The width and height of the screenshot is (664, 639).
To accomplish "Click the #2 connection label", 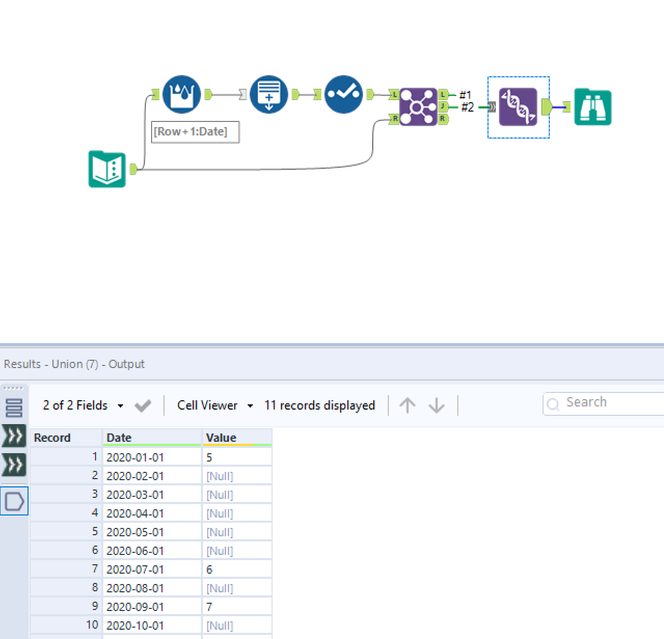I will tap(468, 107).
